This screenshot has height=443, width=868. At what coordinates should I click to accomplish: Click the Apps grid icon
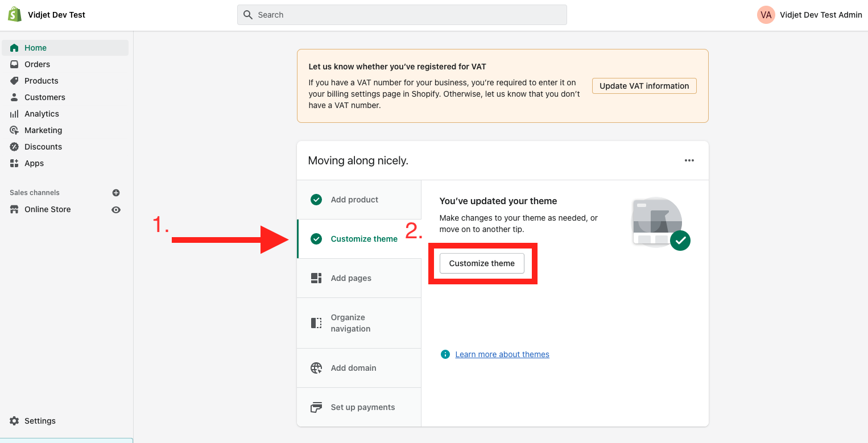[14, 163]
